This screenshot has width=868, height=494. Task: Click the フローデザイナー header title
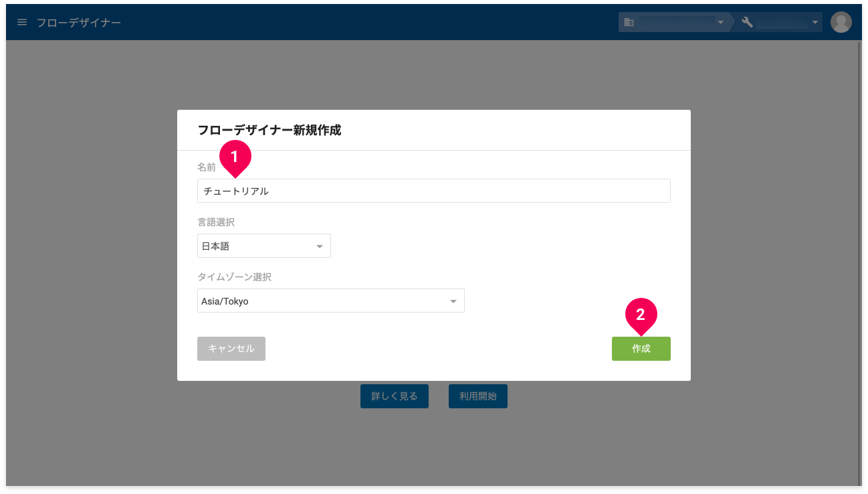click(79, 23)
